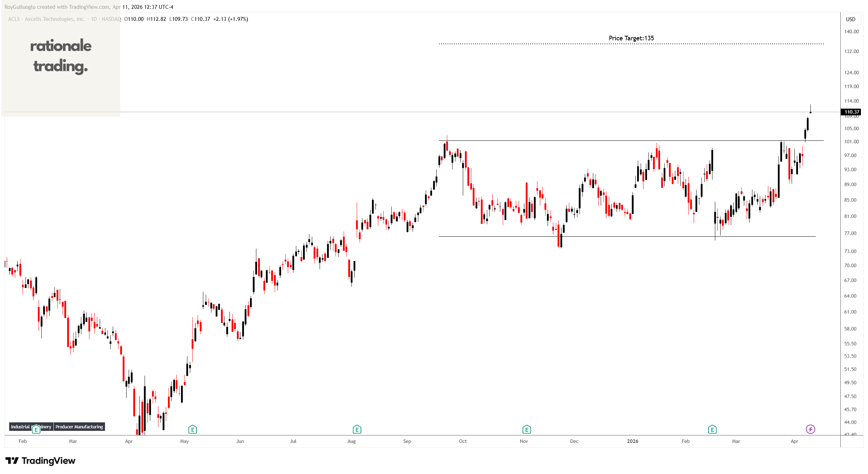Click the 2026 label on time axis

click(633, 441)
